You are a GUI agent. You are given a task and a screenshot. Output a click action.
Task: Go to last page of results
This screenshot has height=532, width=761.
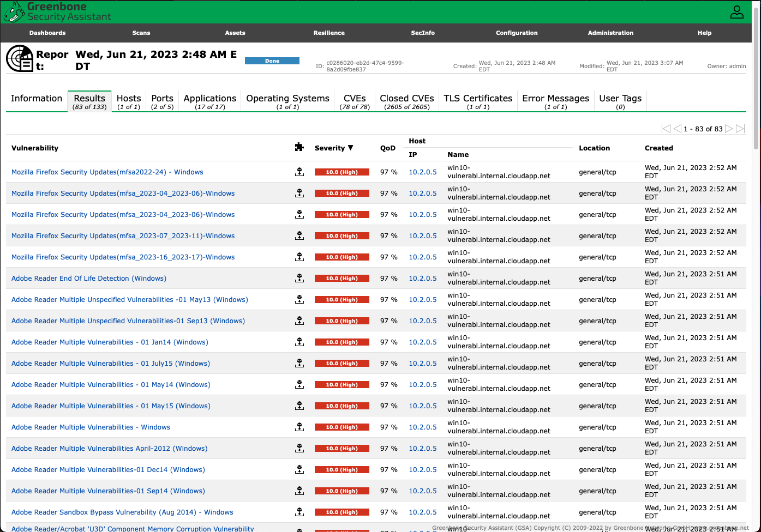point(740,129)
